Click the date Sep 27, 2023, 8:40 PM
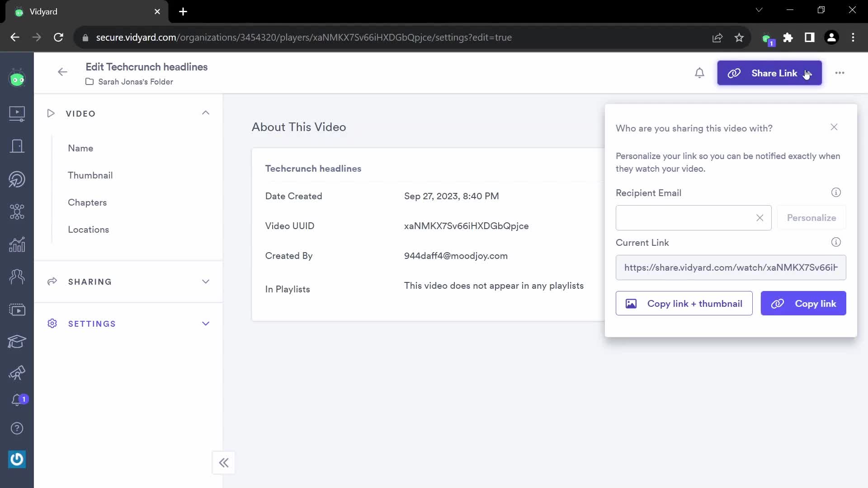868x488 pixels. (451, 196)
